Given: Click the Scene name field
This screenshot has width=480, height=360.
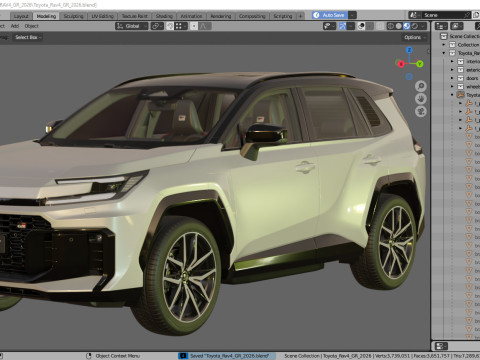Looking at the screenshot, I should (442, 15).
